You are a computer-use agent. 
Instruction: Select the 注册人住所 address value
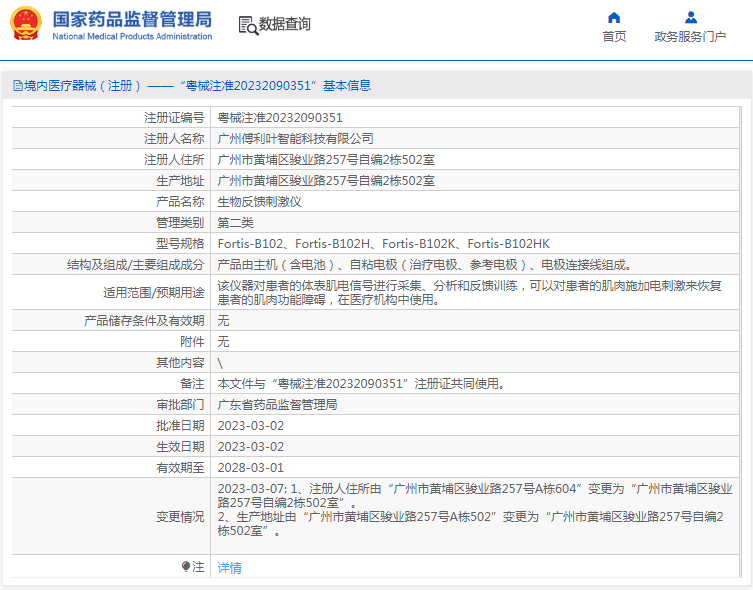click(326, 160)
